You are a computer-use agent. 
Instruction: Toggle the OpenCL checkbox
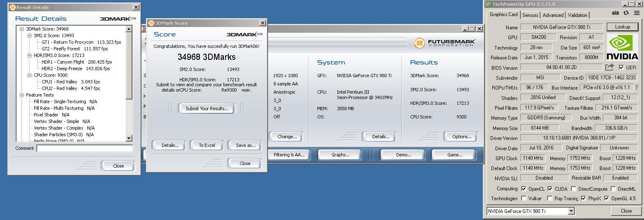click(x=524, y=189)
